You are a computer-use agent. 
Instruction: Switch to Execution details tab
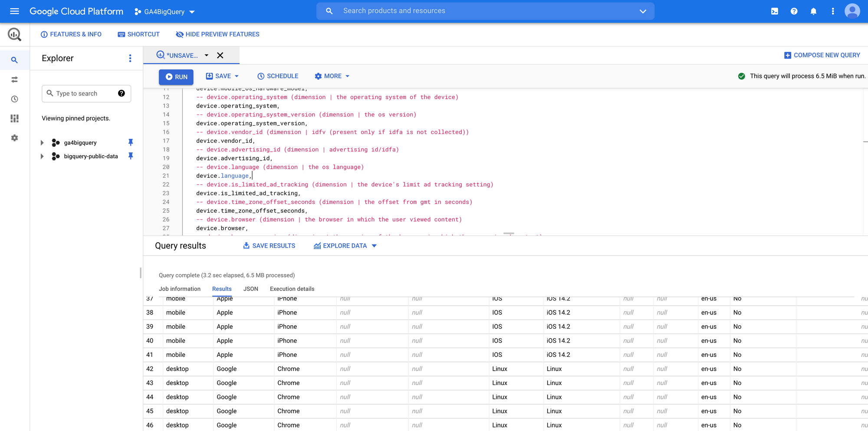(x=292, y=289)
